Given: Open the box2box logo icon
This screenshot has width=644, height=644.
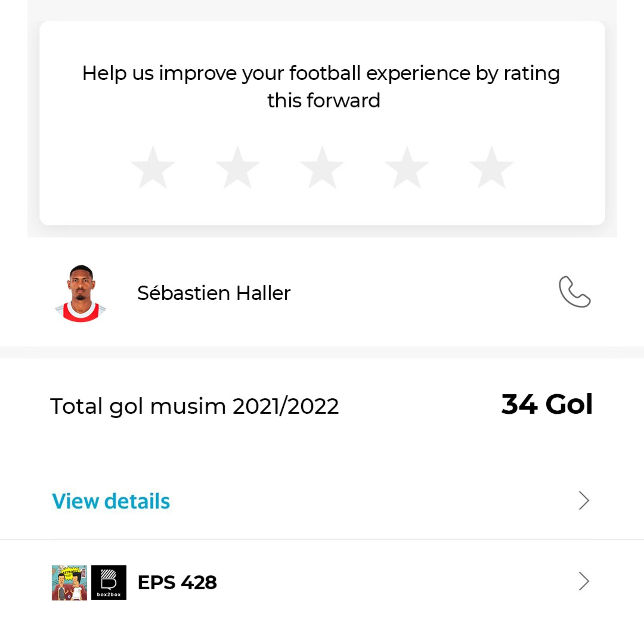Looking at the screenshot, I should tap(109, 582).
